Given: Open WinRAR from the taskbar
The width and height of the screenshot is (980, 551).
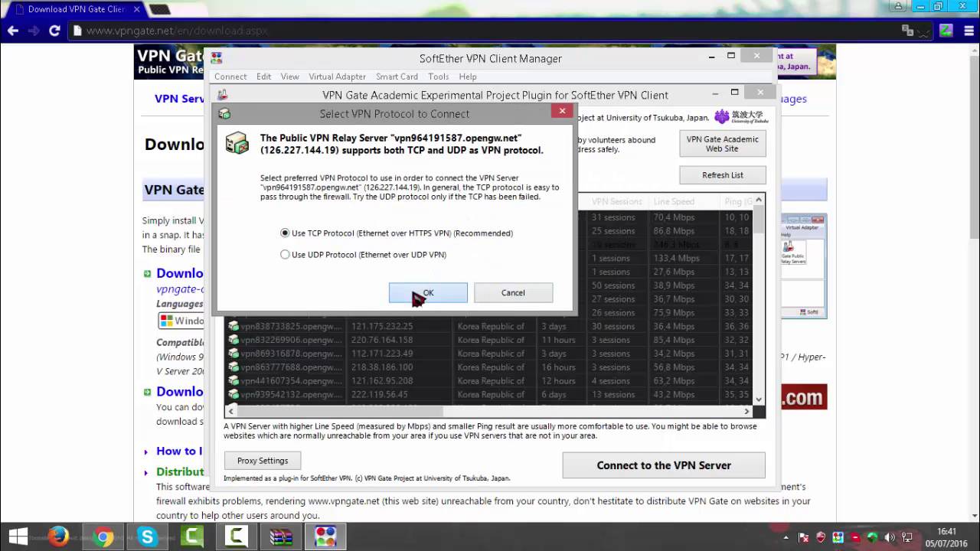Looking at the screenshot, I should point(281,536).
